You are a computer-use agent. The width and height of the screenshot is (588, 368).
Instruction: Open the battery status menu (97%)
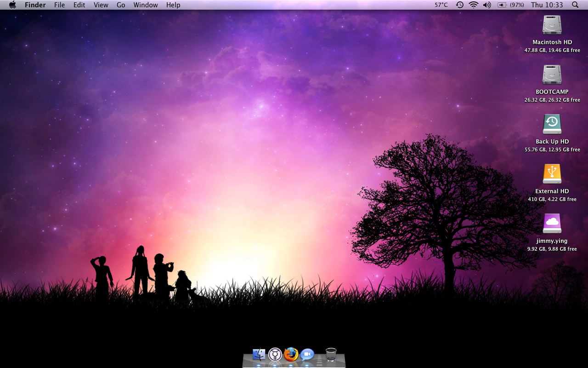click(511, 5)
